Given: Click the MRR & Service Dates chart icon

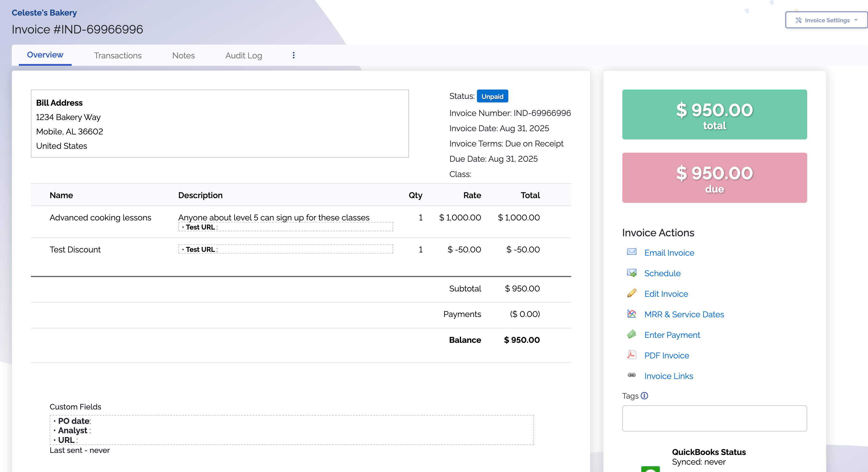Looking at the screenshot, I should pyautogui.click(x=631, y=314).
